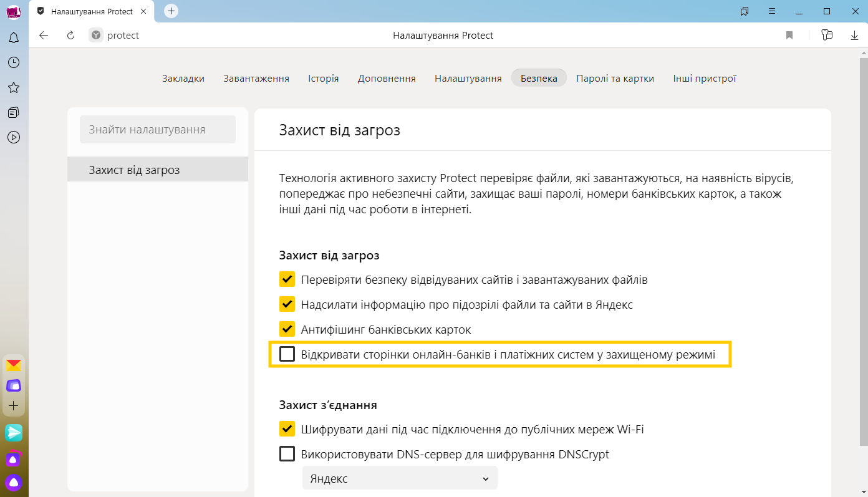Open the video play icon in sidebar

(x=14, y=137)
